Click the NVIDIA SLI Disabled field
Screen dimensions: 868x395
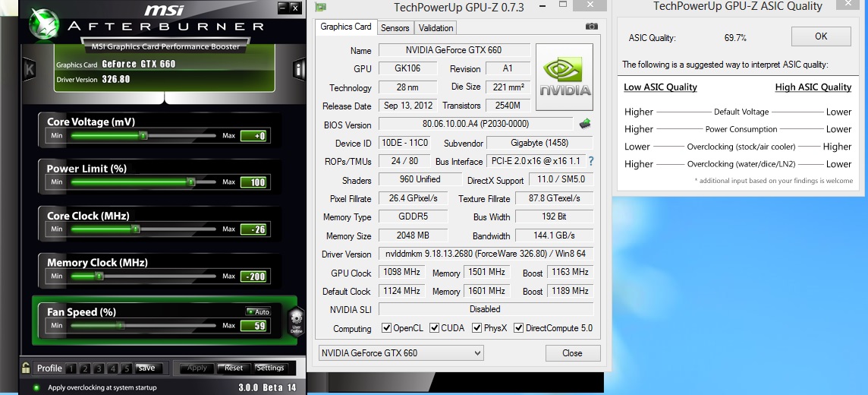pyautogui.click(x=486, y=309)
